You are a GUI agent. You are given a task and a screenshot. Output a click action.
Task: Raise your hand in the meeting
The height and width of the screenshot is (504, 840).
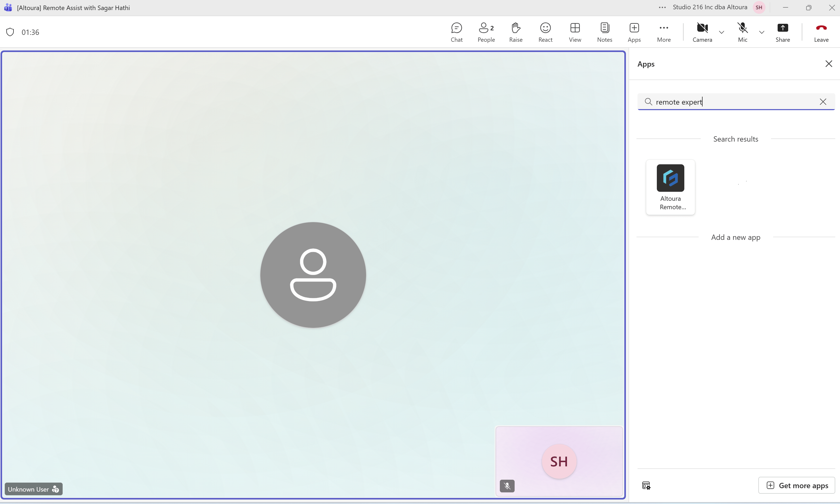pos(515,32)
